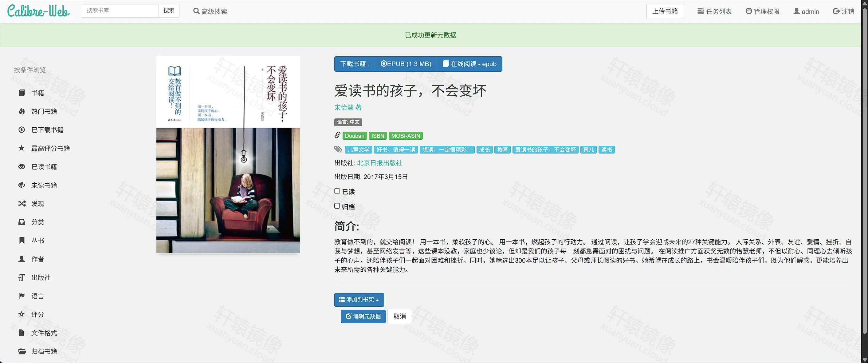Click the book cover thumbnail

228,154
